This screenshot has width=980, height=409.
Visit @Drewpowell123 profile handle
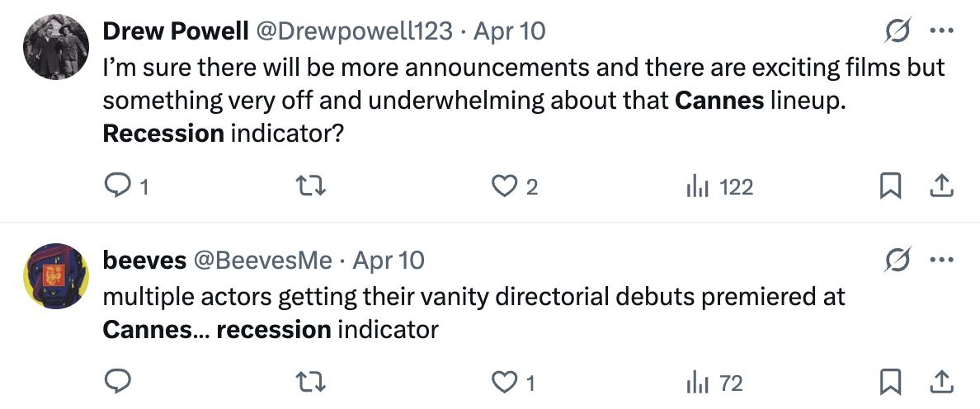tap(353, 31)
